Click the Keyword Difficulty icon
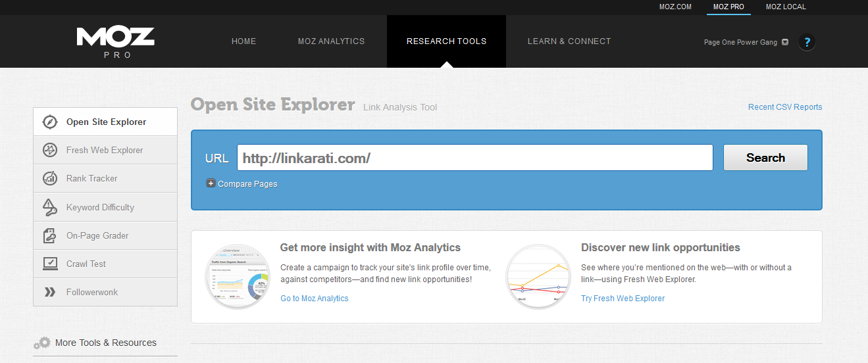Image resolution: width=868 pixels, height=363 pixels. [50, 207]
